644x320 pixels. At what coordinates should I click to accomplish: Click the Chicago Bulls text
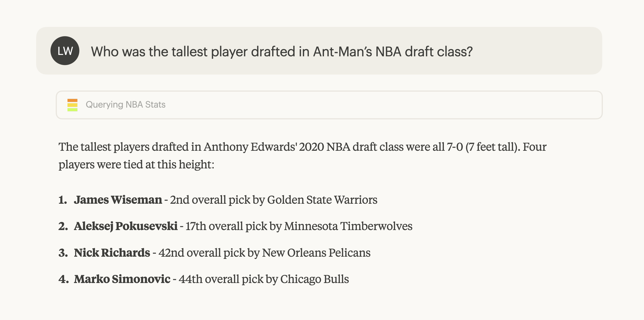[314, 279]
